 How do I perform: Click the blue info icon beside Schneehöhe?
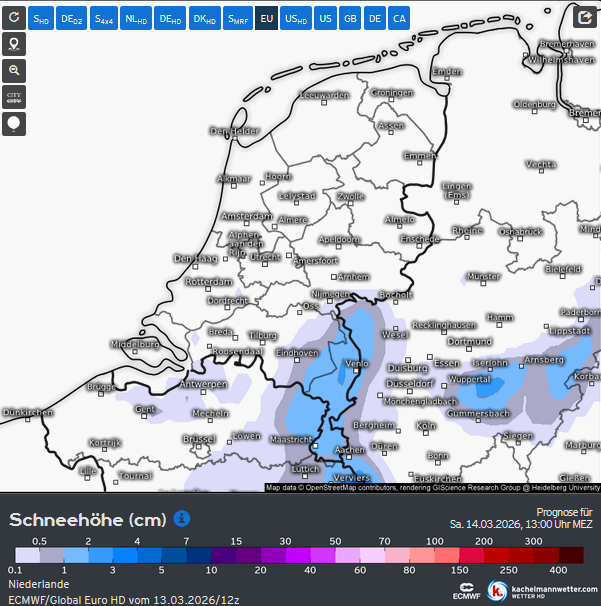(x=182, y=518)
